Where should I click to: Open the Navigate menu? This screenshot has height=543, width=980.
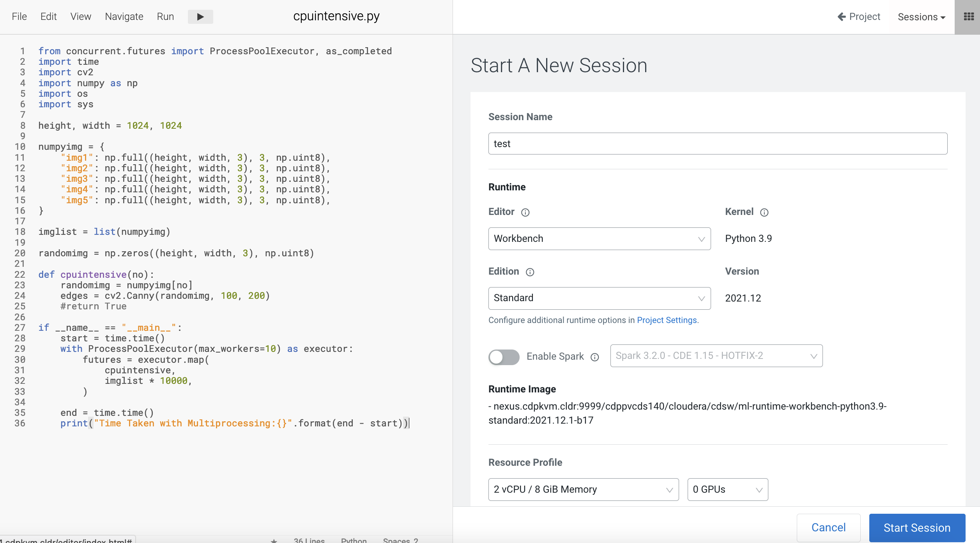pyautogui.click(x=124, y=17)
